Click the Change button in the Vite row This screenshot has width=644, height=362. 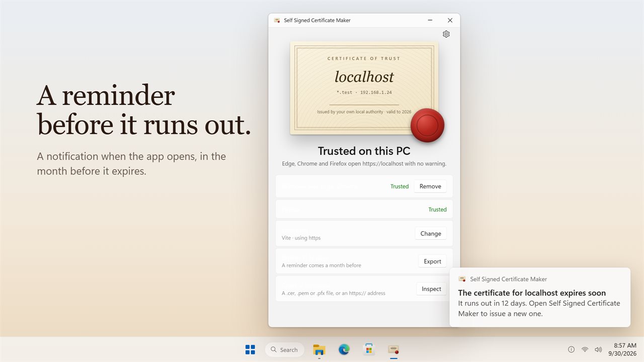pos(431,233)
